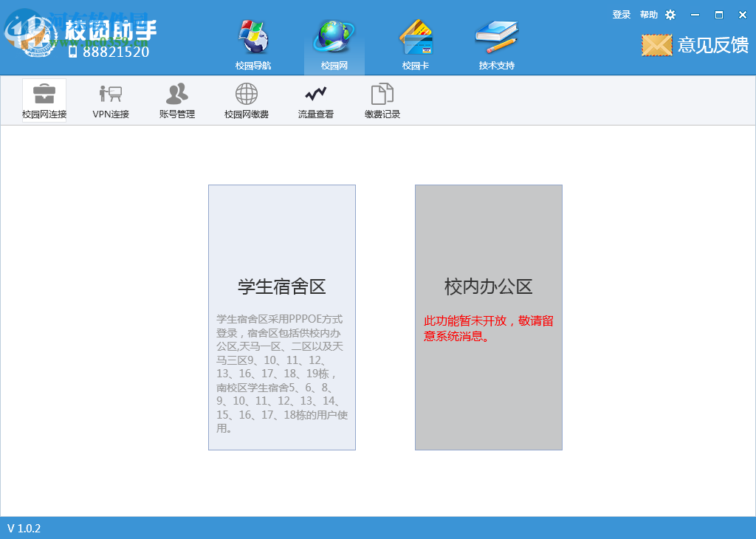Viewport: 756px width, 539px height.
Task: Open the 校园网连接 (Campus Network Connection) tool
Action: (44, 100)
